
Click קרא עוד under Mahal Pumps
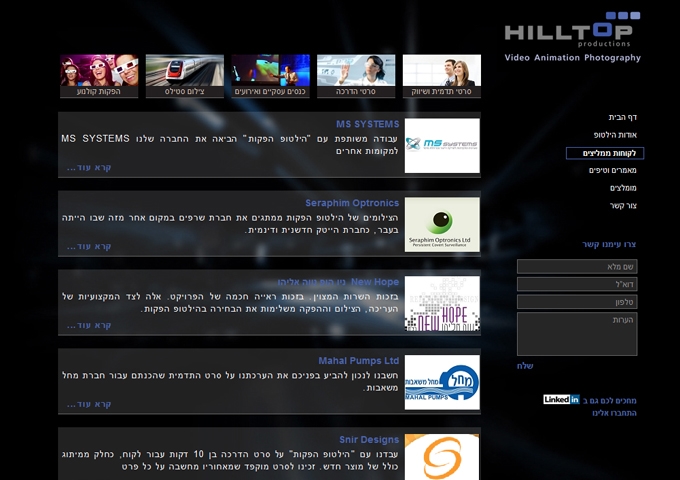[89, 404]
